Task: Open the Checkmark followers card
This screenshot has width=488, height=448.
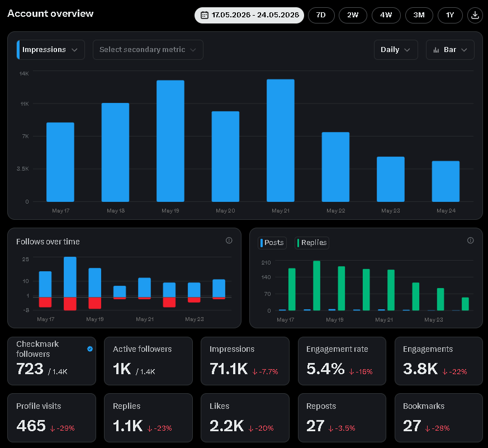Action: tap(51, 361)
